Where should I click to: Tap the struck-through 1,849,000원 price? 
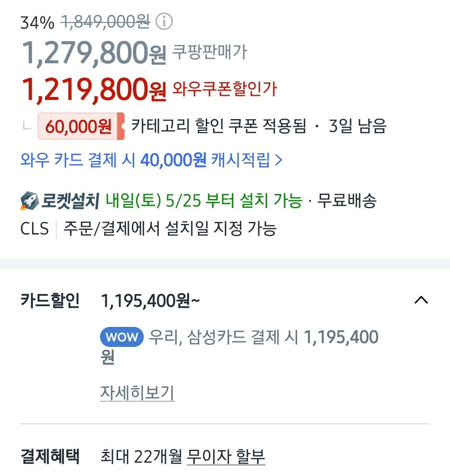(x=105, y=22)
